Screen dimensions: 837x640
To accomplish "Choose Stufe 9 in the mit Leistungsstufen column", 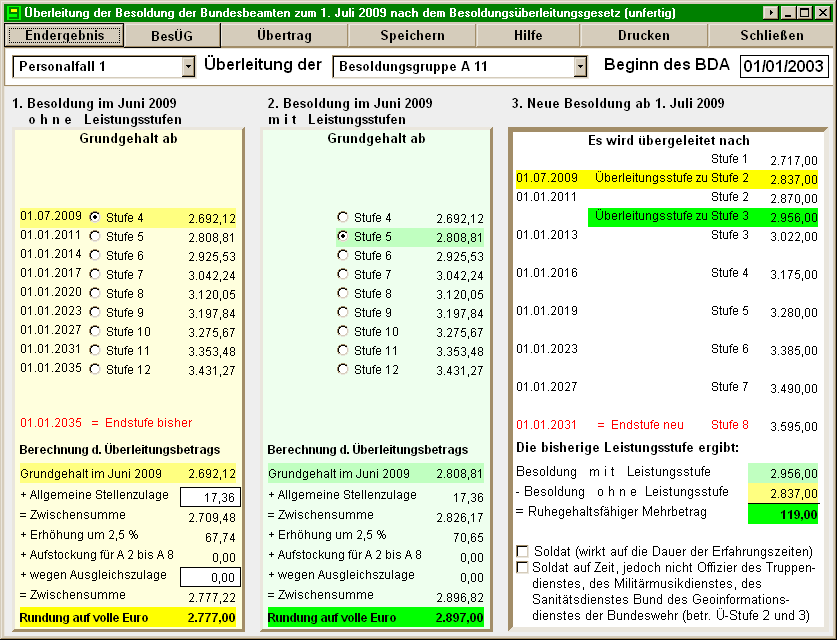I will pyautogui.click(x=343, y=312).
